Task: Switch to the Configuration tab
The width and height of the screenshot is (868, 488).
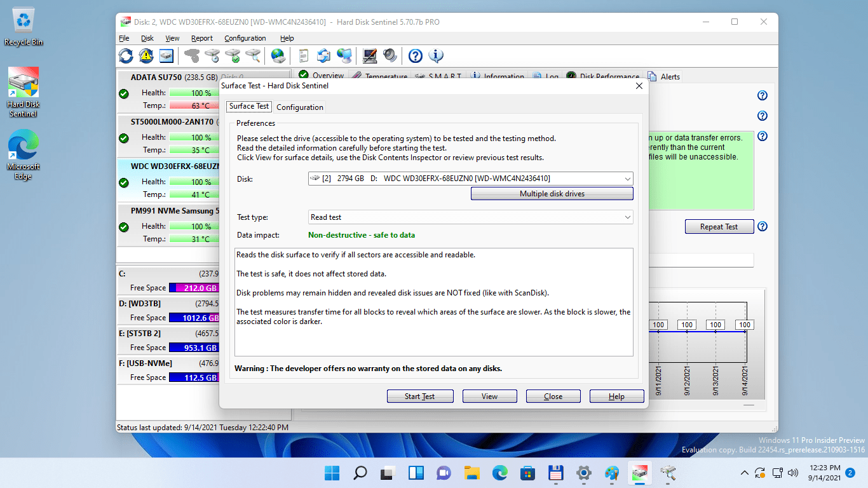Action: click(299, 107)
